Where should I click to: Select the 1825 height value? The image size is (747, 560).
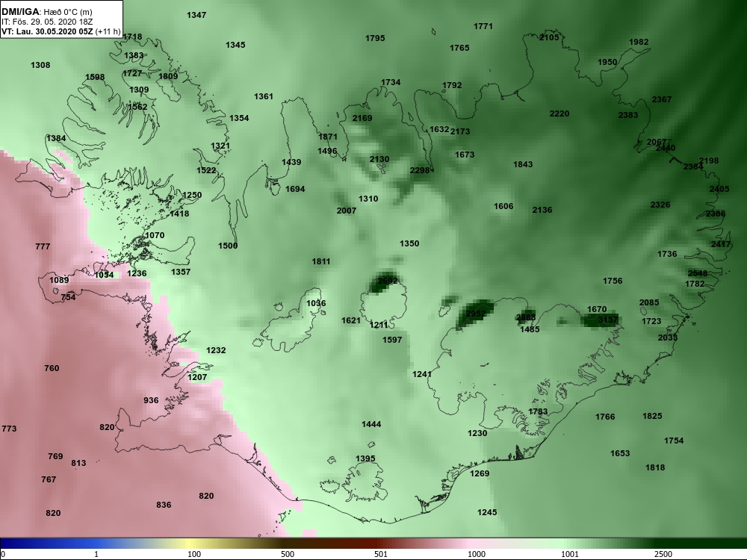click(652, 416)
